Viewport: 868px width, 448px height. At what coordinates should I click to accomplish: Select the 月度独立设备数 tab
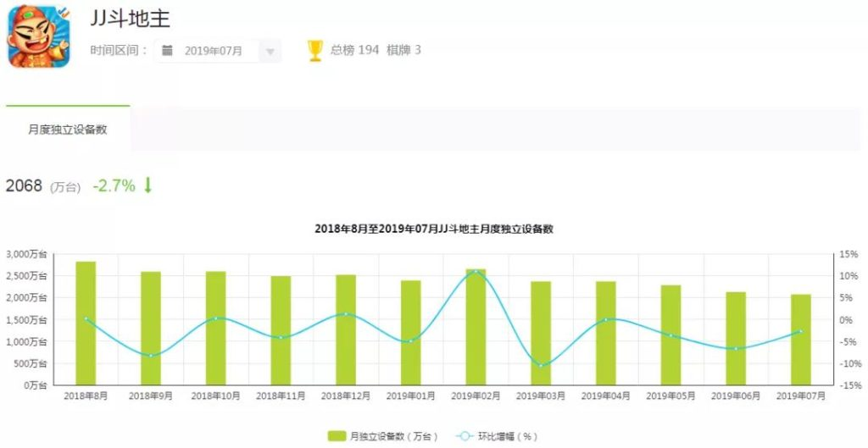[x=68, y=130]
